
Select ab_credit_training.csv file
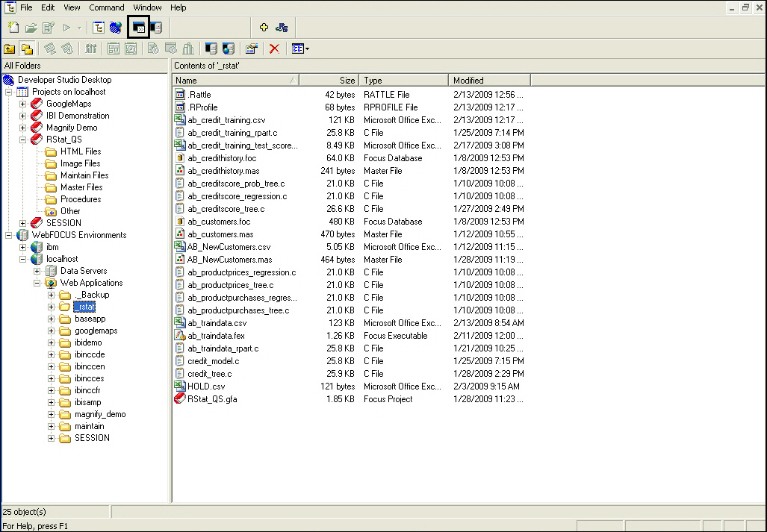pyautogui.click(x=226, y=120)
